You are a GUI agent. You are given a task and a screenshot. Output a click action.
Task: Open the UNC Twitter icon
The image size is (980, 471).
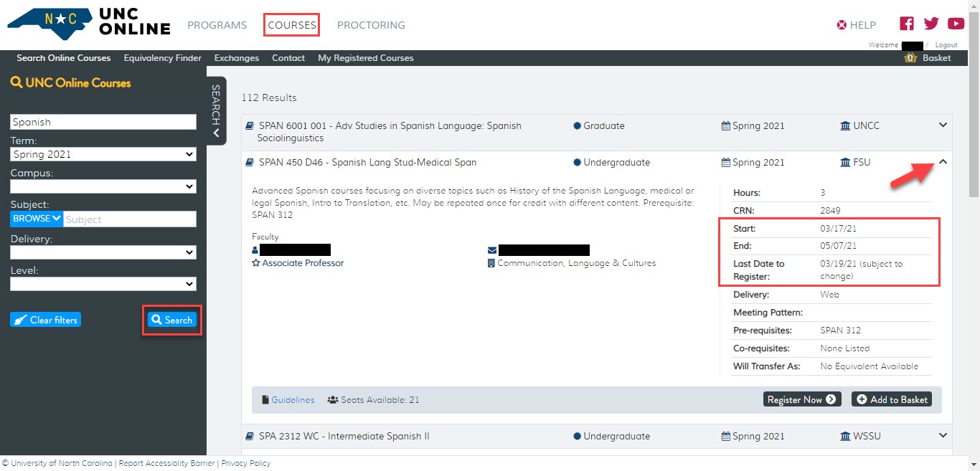coord(931,24)
